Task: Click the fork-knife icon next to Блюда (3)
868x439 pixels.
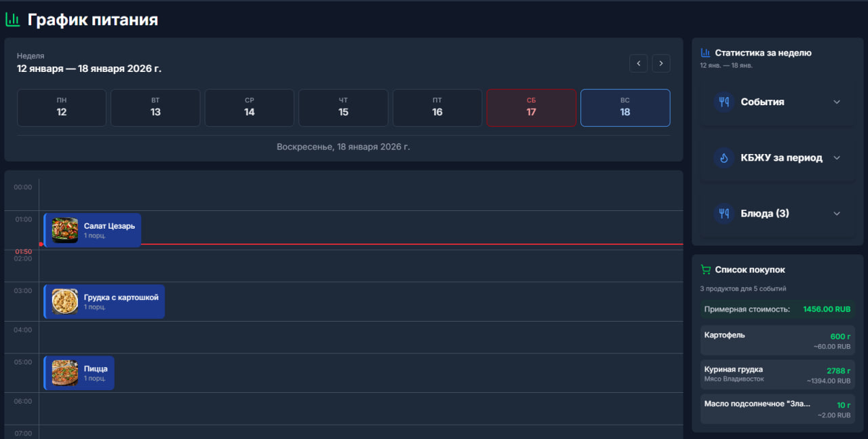Action: [x=724, y=213]
